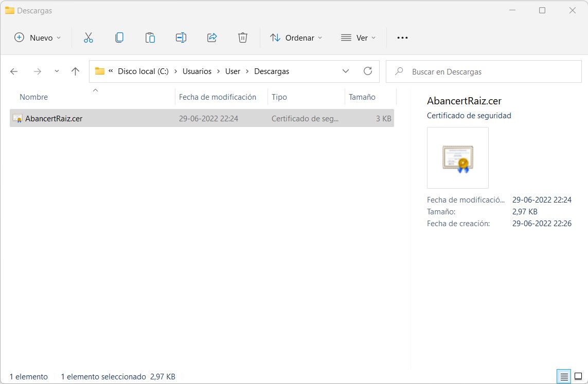Click the Rename icon in toolbar

point(181,38)
